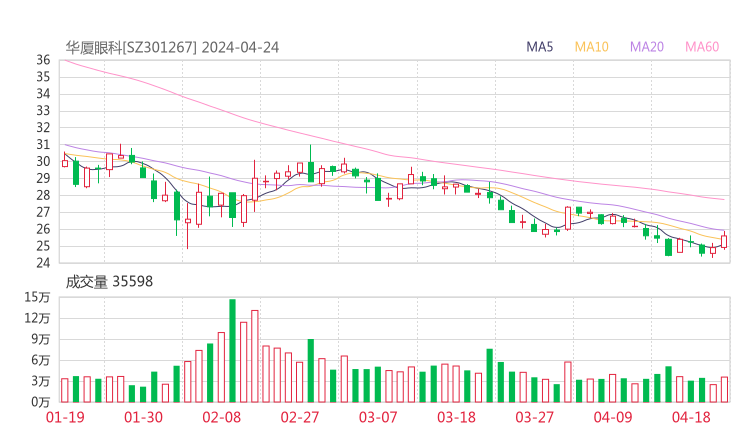This screenshot has width=740, height=440.
Task: Click the 9万 volume axis label
Action: point(41,339)
